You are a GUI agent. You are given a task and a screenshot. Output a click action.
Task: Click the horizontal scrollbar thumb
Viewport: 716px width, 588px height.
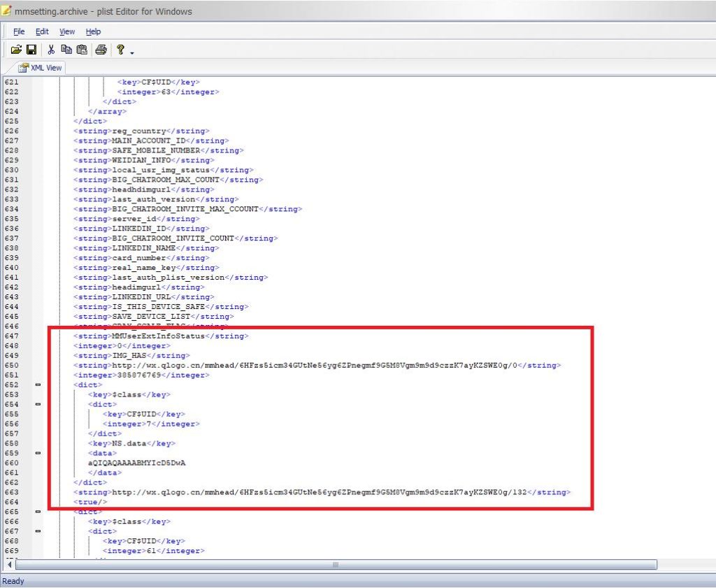(336, 565)
